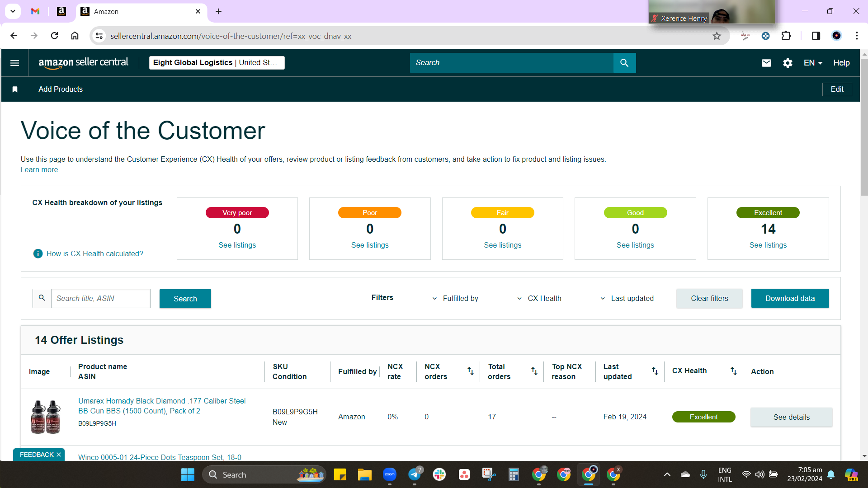Open the Umarex Hornady Black Diamond product link

[162, 406]
